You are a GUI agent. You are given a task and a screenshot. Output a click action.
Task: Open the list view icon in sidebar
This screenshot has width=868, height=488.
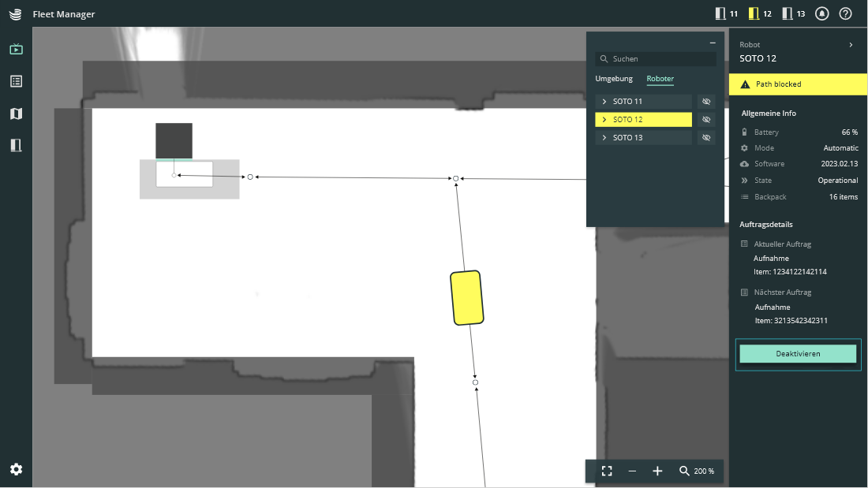(x=16, y=81)
